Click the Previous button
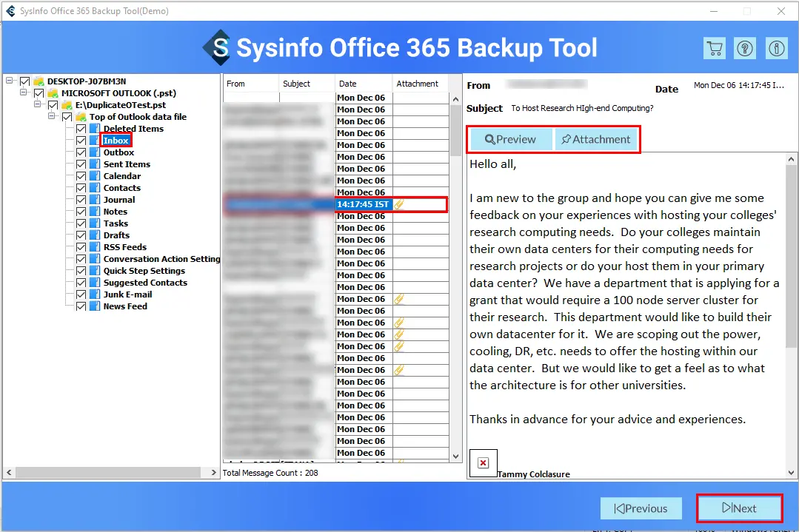 tap(641, 508)
